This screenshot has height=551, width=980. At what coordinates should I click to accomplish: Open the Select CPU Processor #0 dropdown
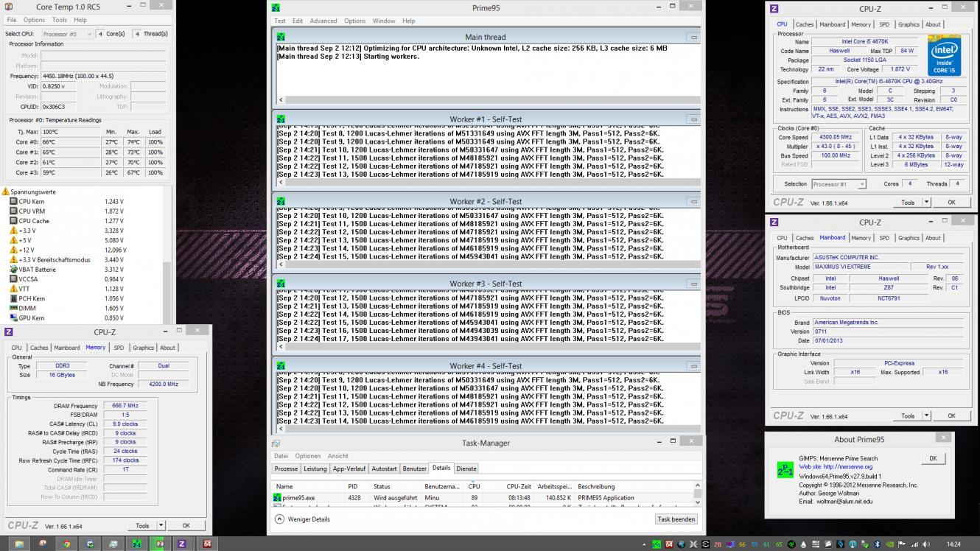point(67,34)
